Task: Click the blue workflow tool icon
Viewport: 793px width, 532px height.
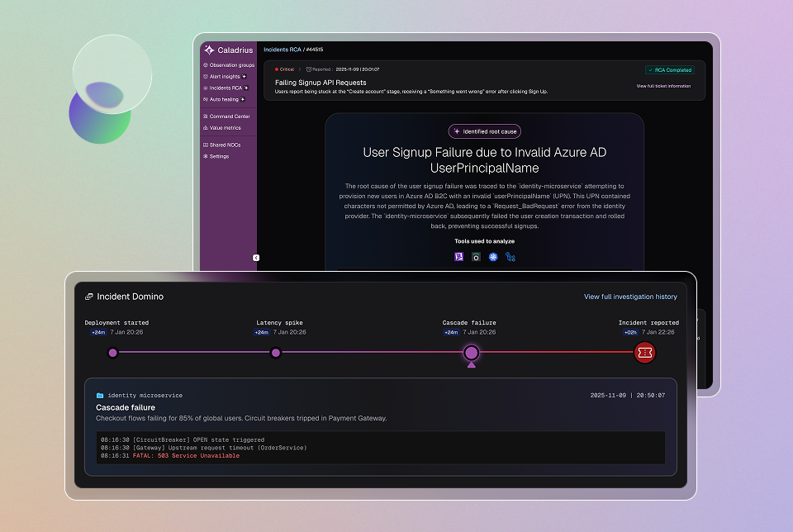Action: coord(510,257)
